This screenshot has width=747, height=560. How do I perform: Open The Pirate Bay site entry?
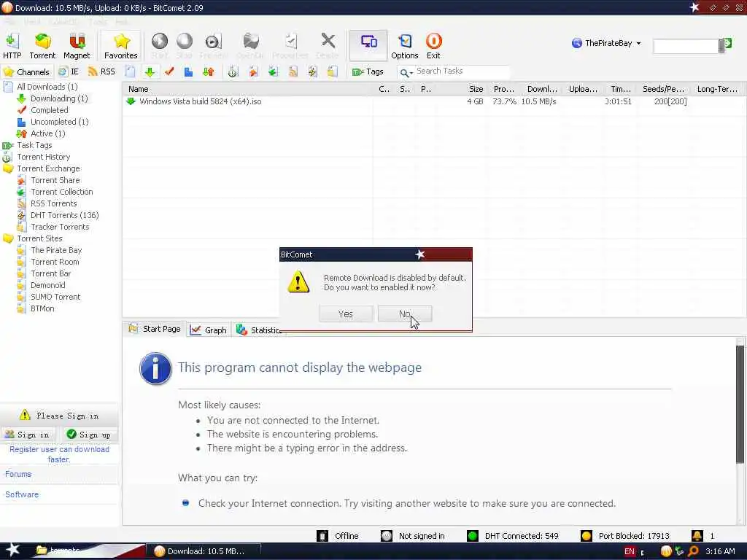56,250
